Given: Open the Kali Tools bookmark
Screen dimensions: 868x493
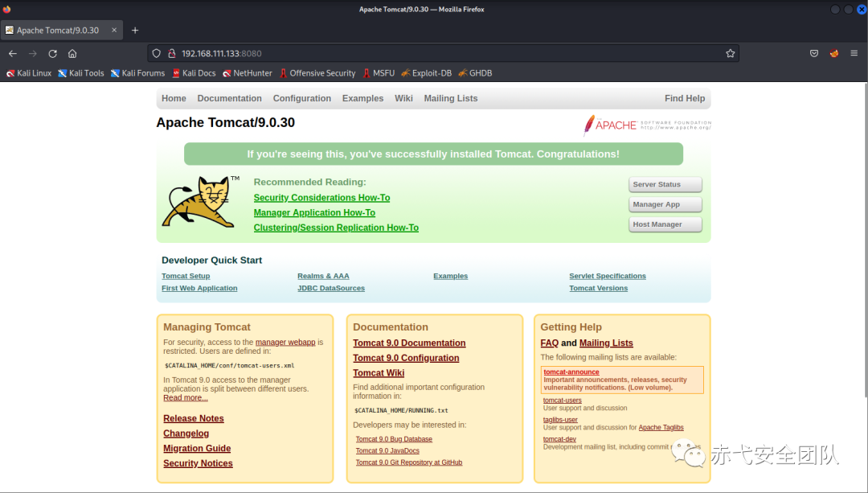Looking at the screenshot, I should (81, 73).
